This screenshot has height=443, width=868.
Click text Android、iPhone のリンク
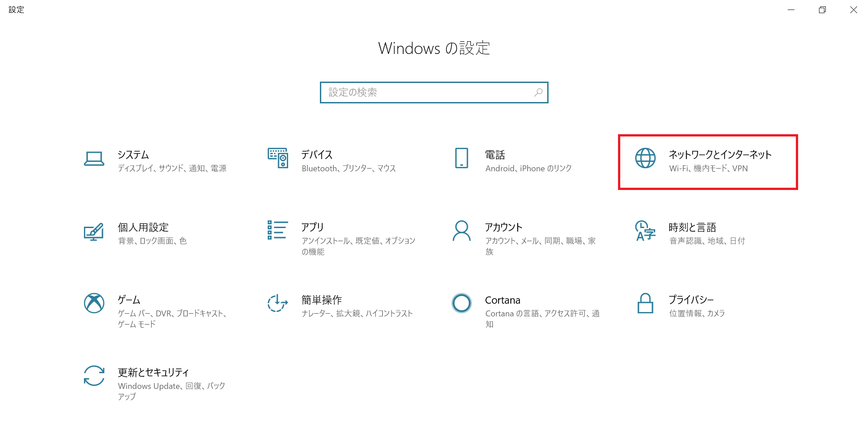[x=529, y=168]
